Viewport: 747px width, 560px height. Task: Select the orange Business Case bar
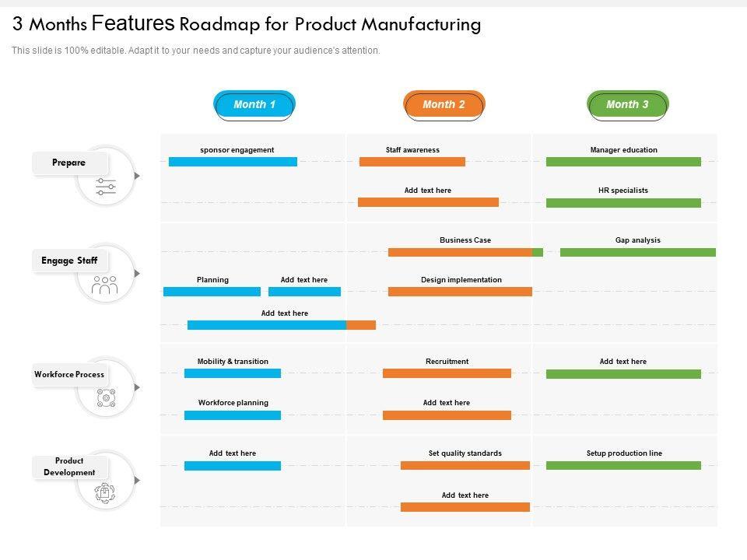coord(460,252)
